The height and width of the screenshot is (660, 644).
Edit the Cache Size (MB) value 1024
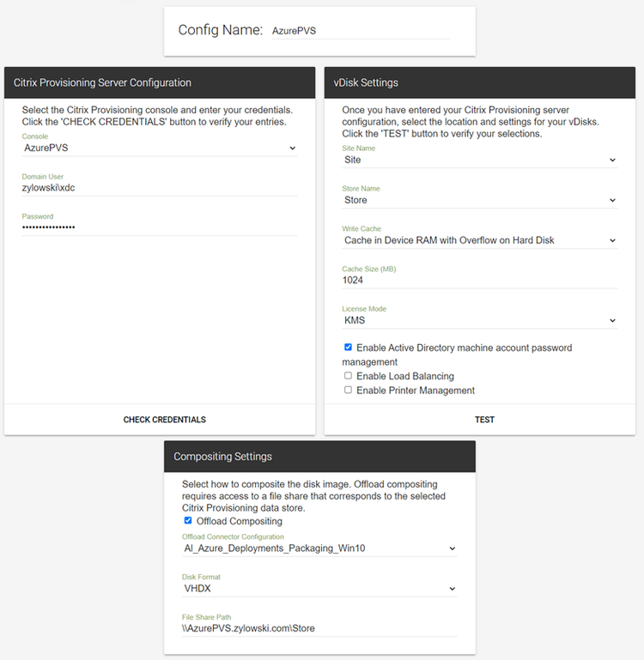(x=480, y=281)
